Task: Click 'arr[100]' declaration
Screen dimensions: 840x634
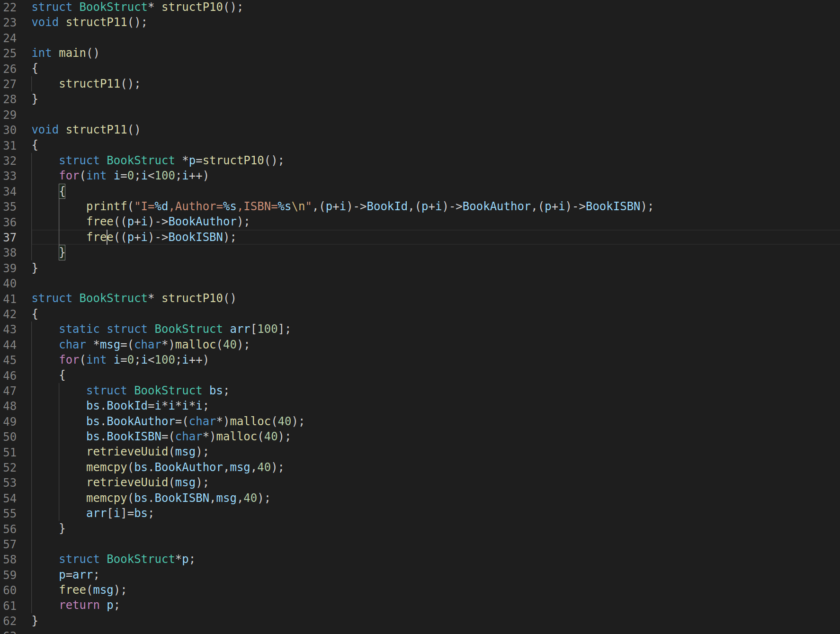Action: click(x=257, y=329)
